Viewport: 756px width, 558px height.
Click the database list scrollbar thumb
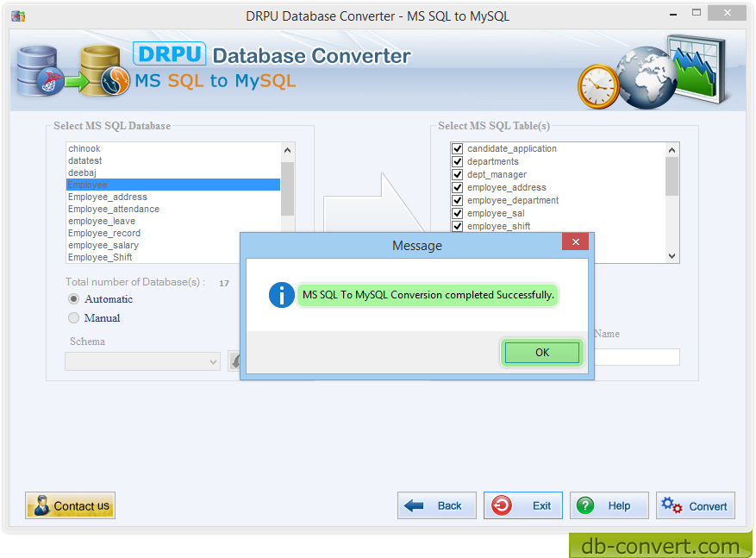click(287, 189)
